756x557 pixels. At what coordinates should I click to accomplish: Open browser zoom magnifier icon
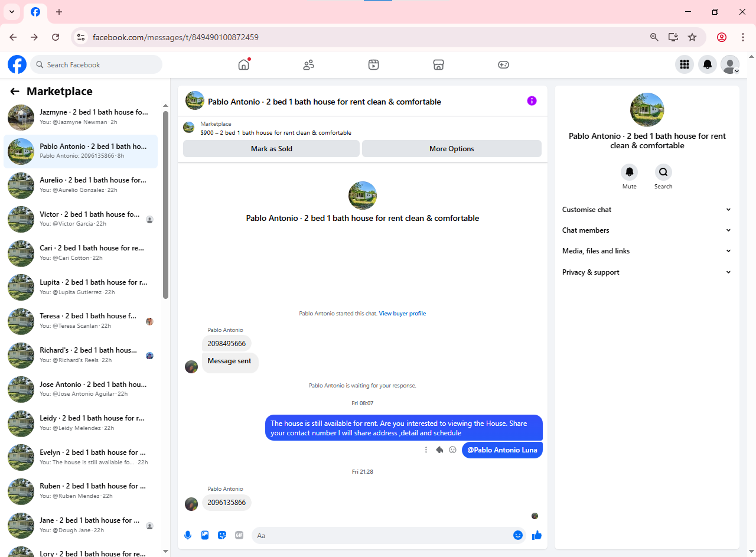[654, 37]
